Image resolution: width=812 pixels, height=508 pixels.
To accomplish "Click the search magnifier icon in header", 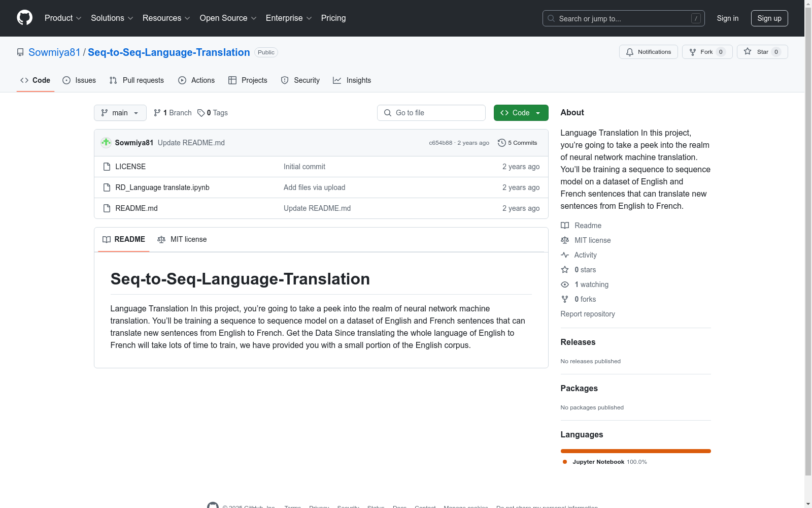I will coord(551,18).
